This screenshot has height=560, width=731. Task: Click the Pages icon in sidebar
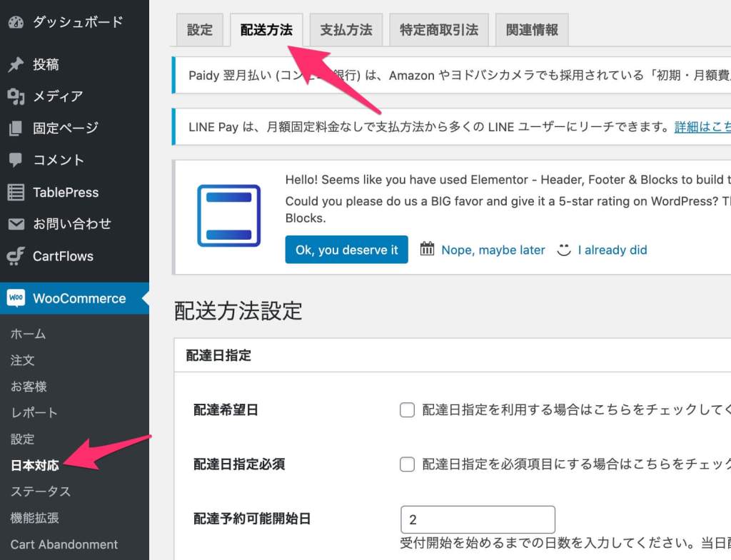click(16, 128)
